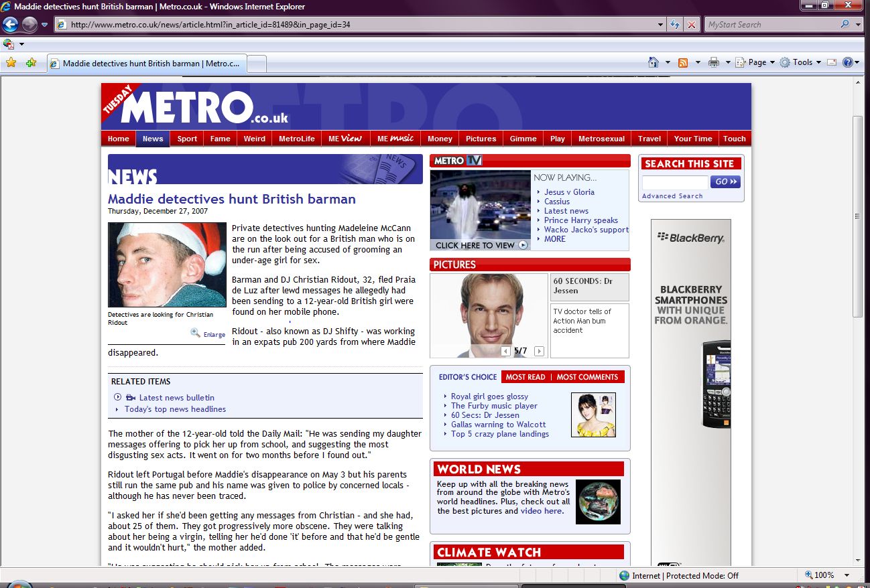Expand the address bar history dropdown

(x=661, y=25)
